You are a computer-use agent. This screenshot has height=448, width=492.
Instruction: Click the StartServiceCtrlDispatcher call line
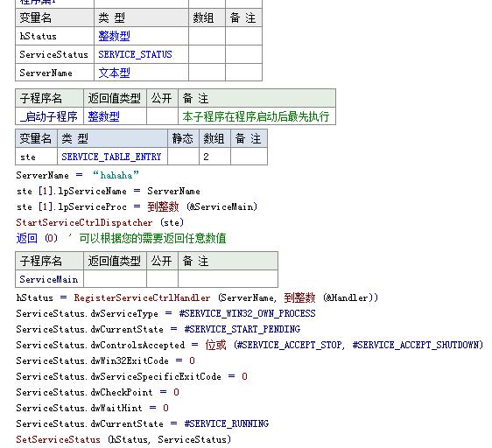tap(100, 222)
